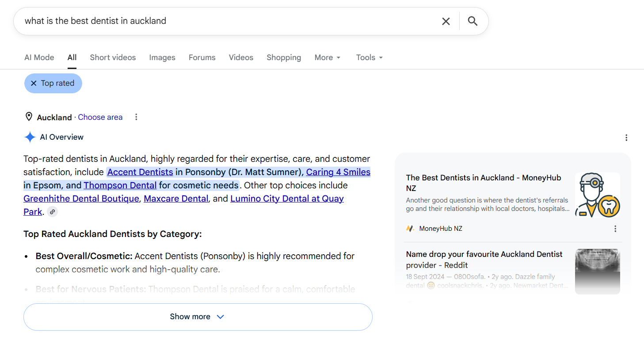This screenshot has width=644, height=340.
Task: Click the MoneyHub NZ source name
Action: point(441,229)
